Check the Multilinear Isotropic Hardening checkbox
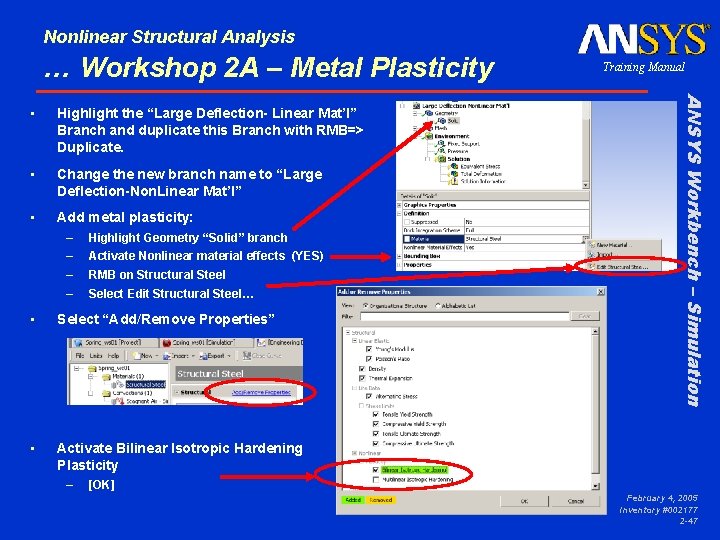Screen dimensions: 720x540 376,479
